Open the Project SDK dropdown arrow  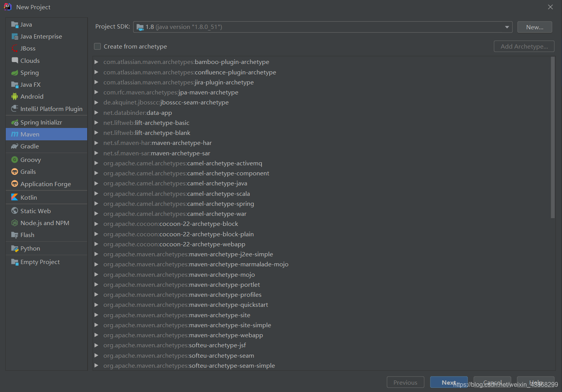[x=507, y=27]
